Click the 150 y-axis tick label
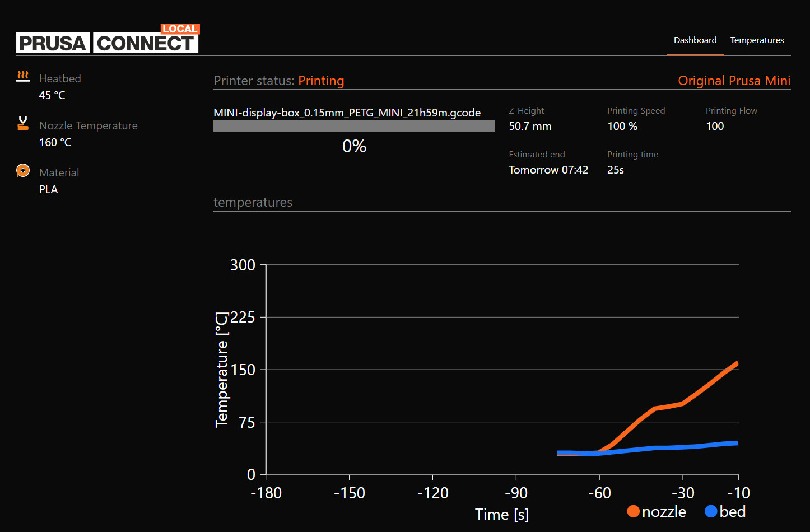810x532 pixels. click(243, 370)
